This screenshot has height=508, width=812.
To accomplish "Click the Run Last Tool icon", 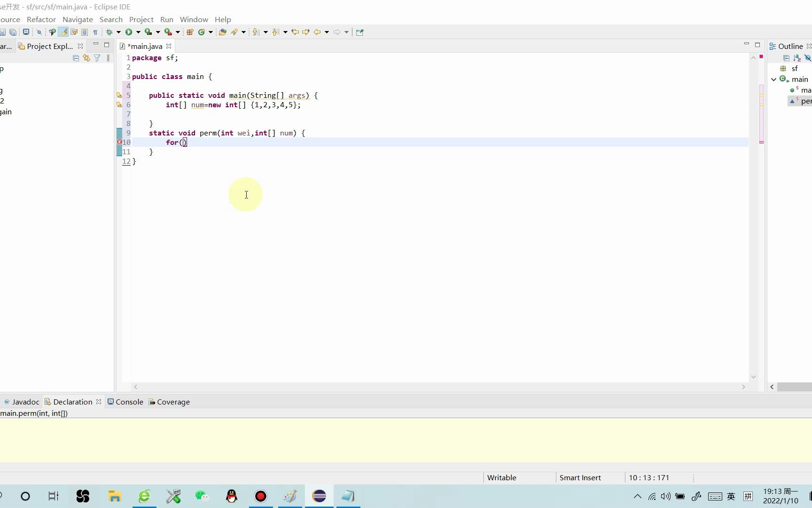I will point(168,32).
